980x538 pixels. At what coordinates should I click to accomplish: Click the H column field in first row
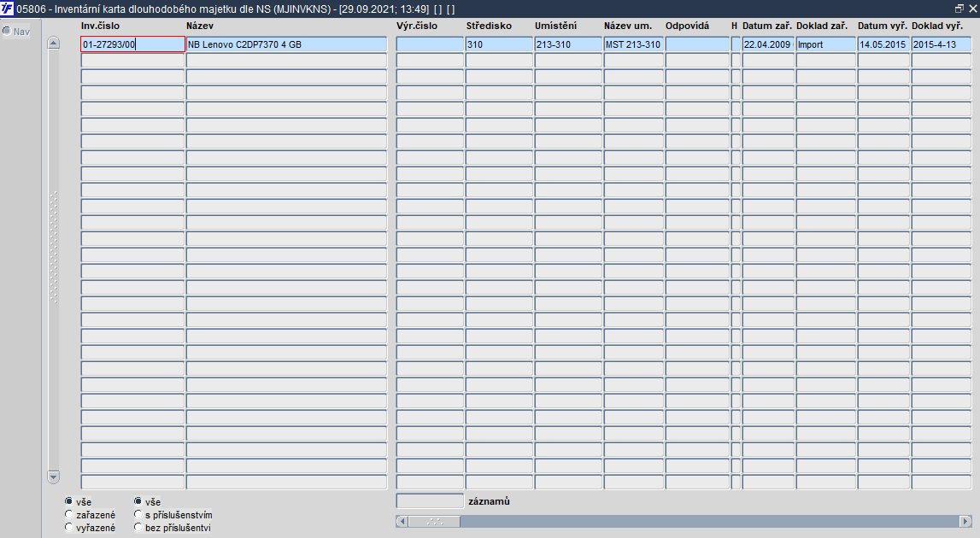click(x=736, y=44)
